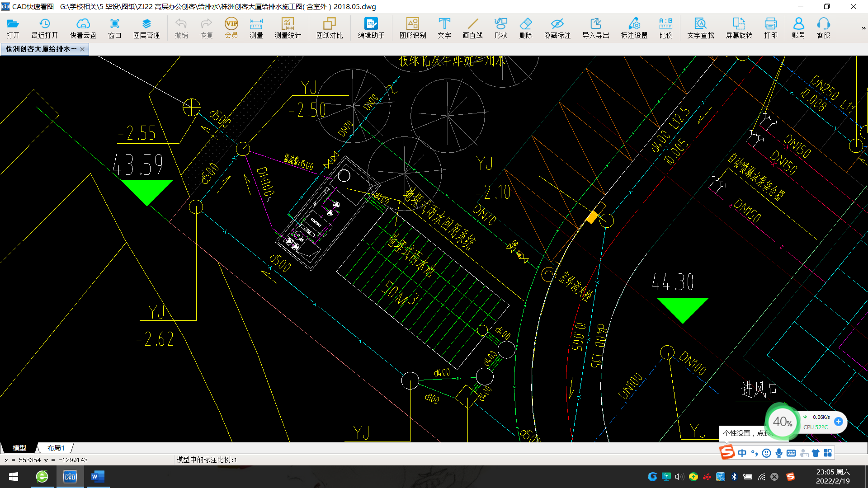
Task: Click the 50M3 tank label in the drawing
Action: 400,293
